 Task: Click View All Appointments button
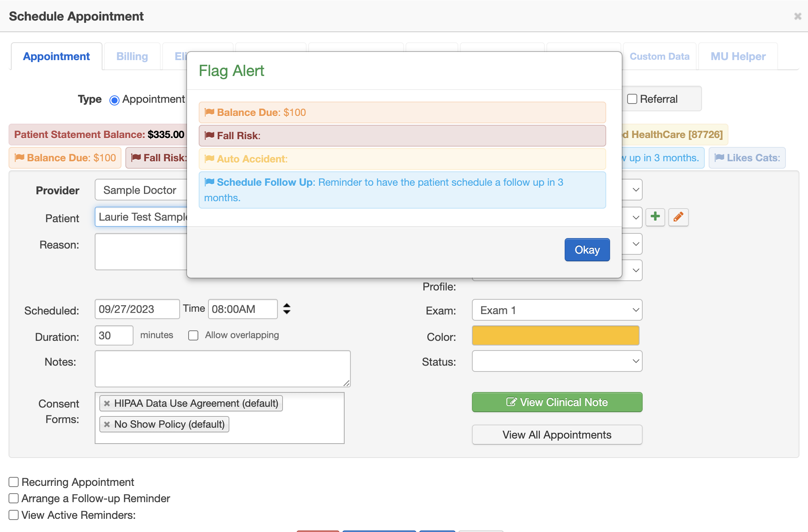pyautogui.click(x=557, y=435)
